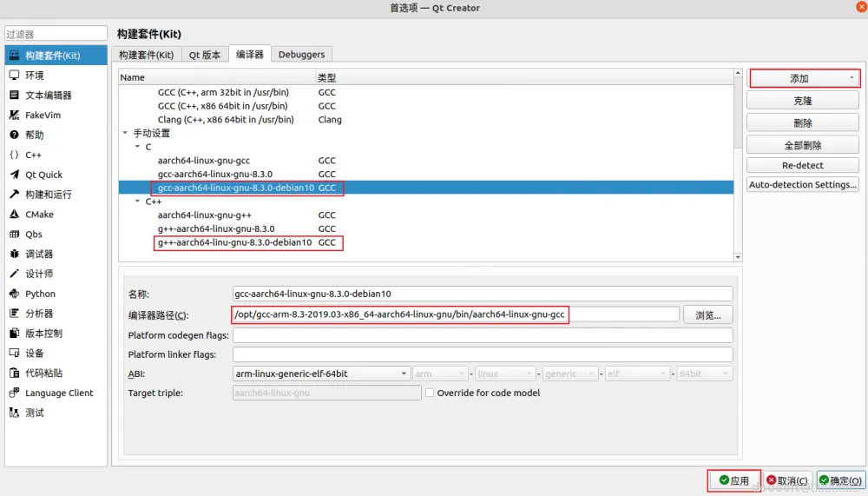Open the elf format dropdown

point(637,374)
